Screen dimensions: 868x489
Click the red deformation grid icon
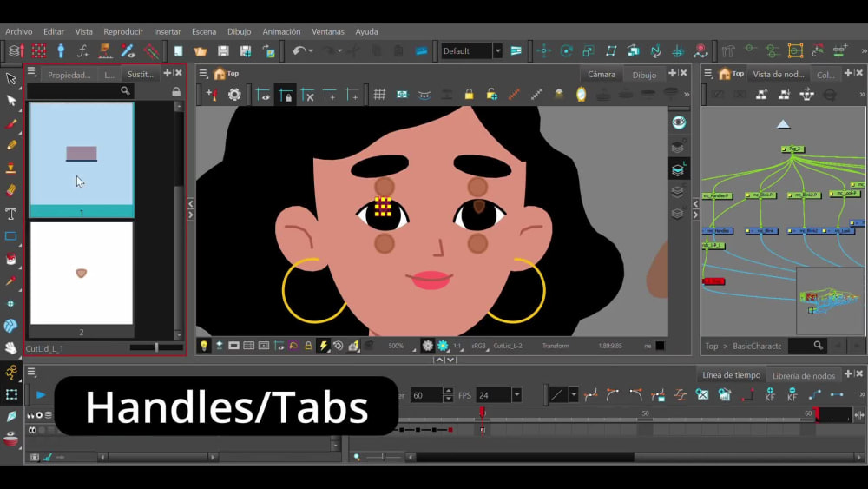click(x=39, y=51)
